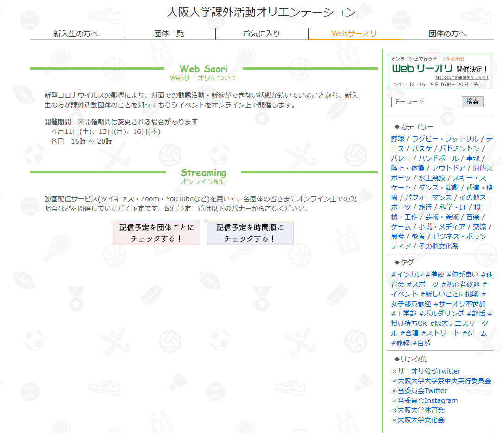Go to the 団体の方へ tab
Image resolution: width=504 pixels, height=433 pixels.
coord(447,33)
